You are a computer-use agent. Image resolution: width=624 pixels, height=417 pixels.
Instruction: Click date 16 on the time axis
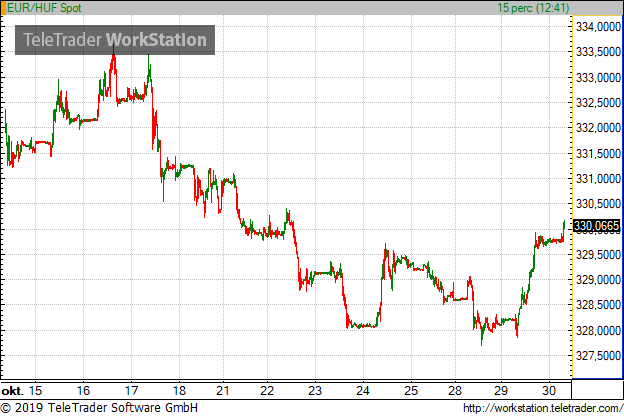pos(83,391)
